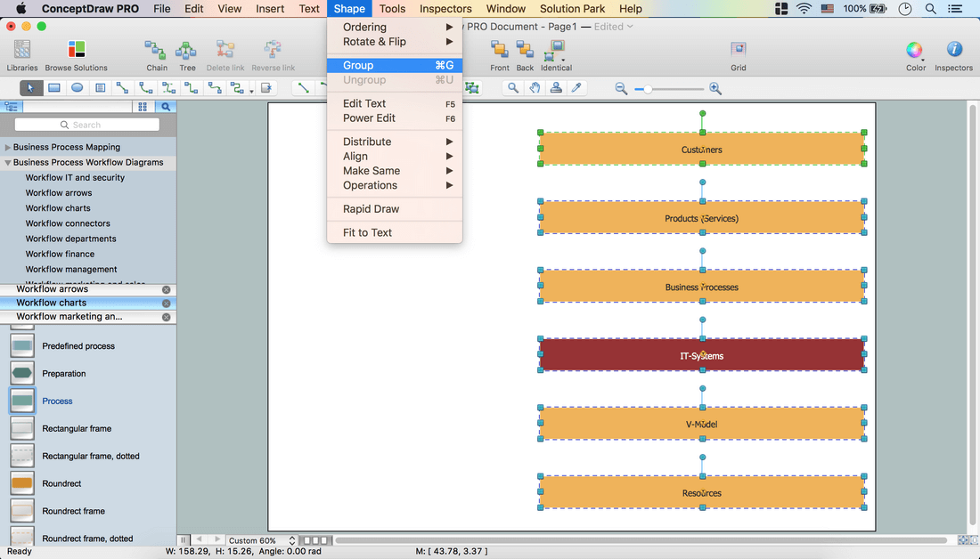This screenshot has width=980, height=559.
Task: Expand the Business Process Mapping category
Action: [x=8, y=148]
